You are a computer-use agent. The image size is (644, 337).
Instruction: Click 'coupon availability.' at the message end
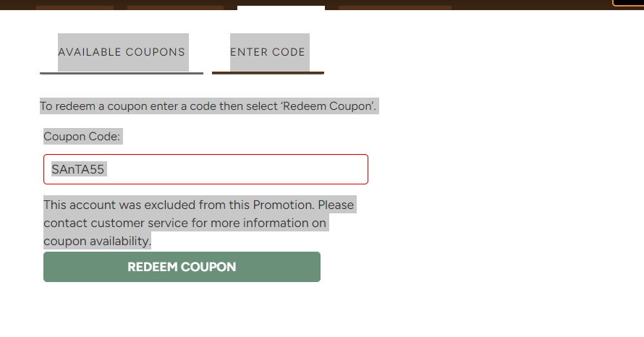tap(97, 241)
